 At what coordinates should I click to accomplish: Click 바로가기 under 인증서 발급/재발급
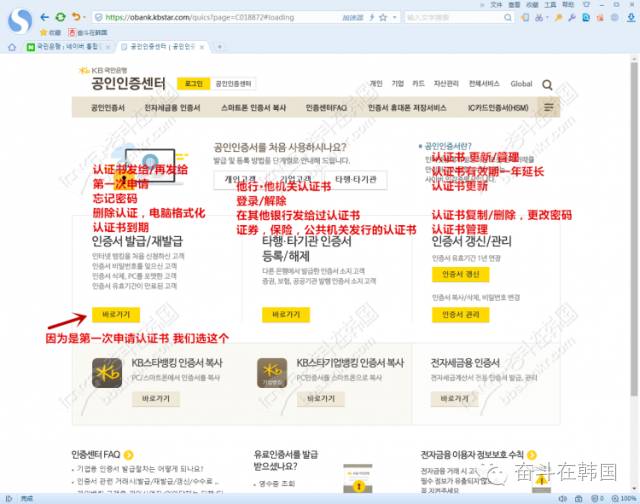(116, 315)
